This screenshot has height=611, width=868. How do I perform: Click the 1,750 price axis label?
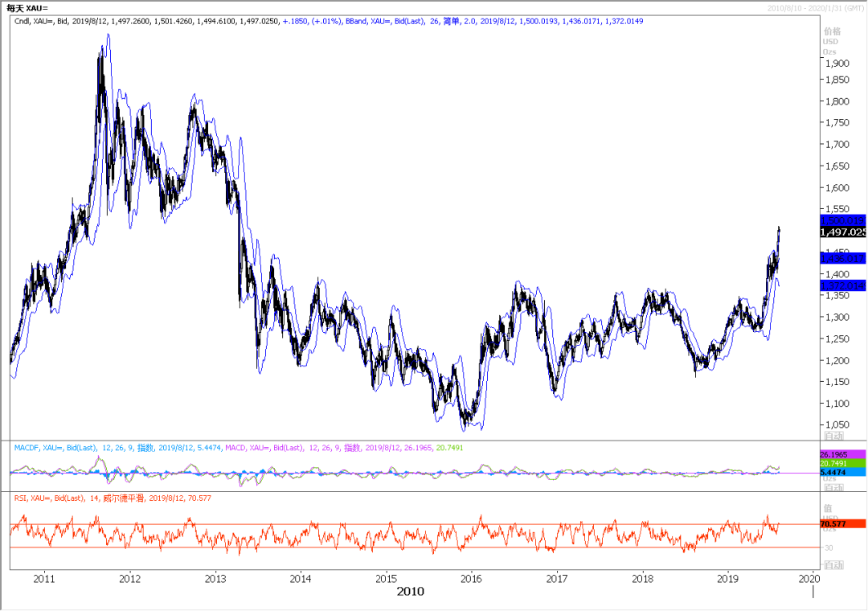click(x=837, y=123)
